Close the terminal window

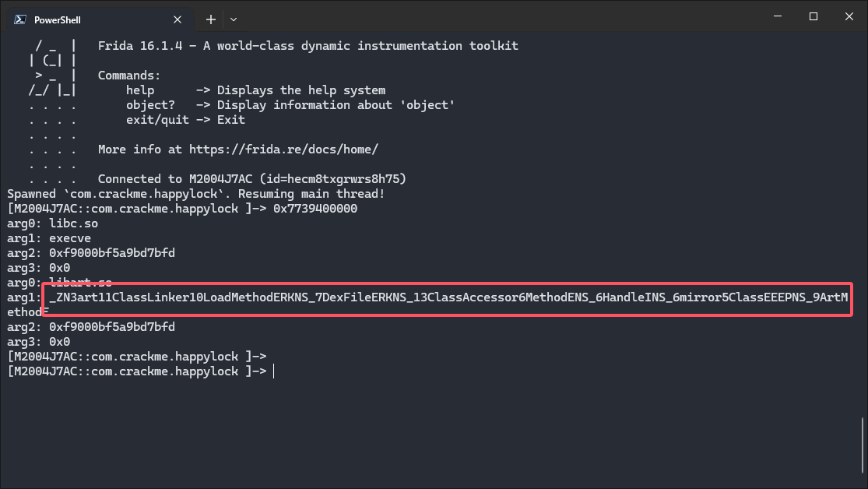tap(849, 16)
